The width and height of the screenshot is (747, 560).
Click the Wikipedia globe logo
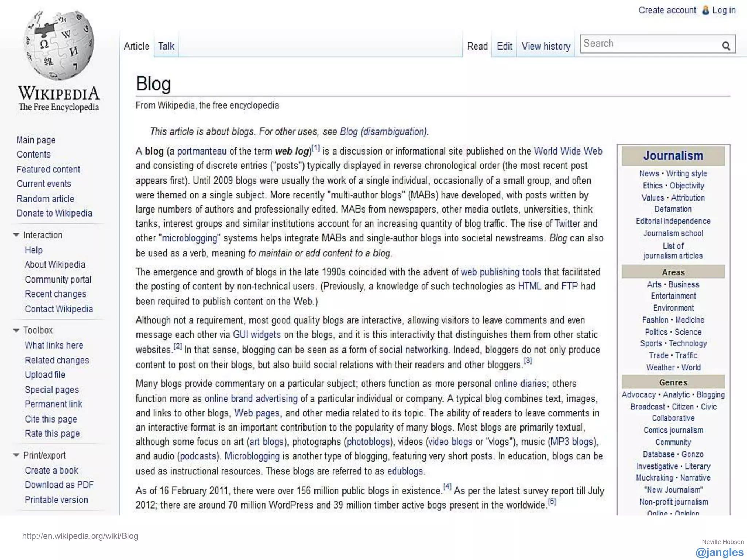point(59,46)
